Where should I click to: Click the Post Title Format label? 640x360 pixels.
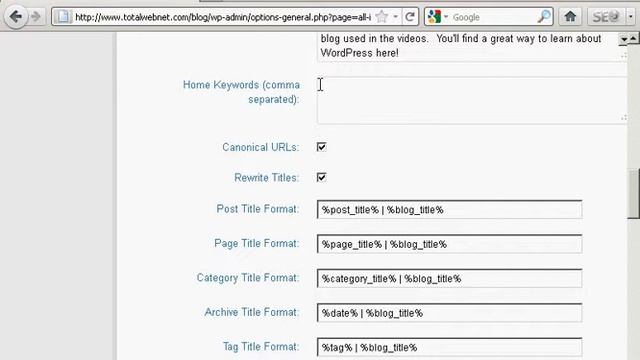coord(258,209)
